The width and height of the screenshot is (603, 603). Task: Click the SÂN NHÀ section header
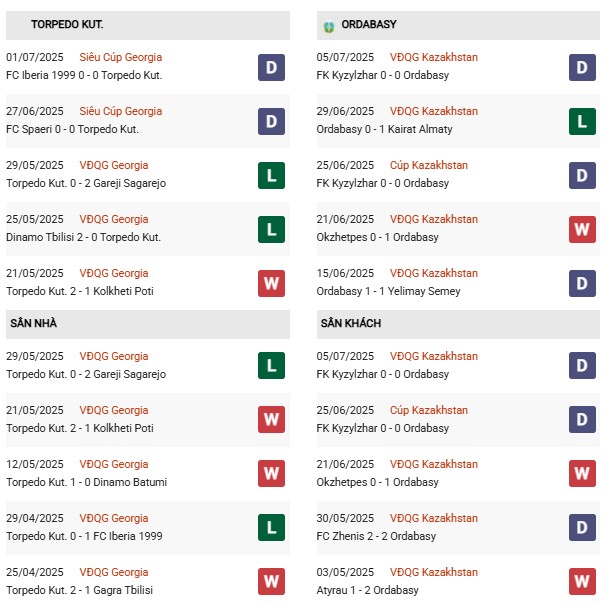pos(36,324)
